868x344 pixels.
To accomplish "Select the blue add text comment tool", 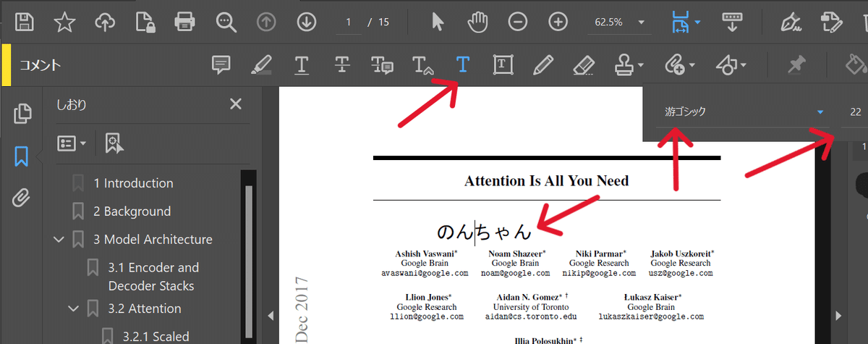I will click(463, 65).
